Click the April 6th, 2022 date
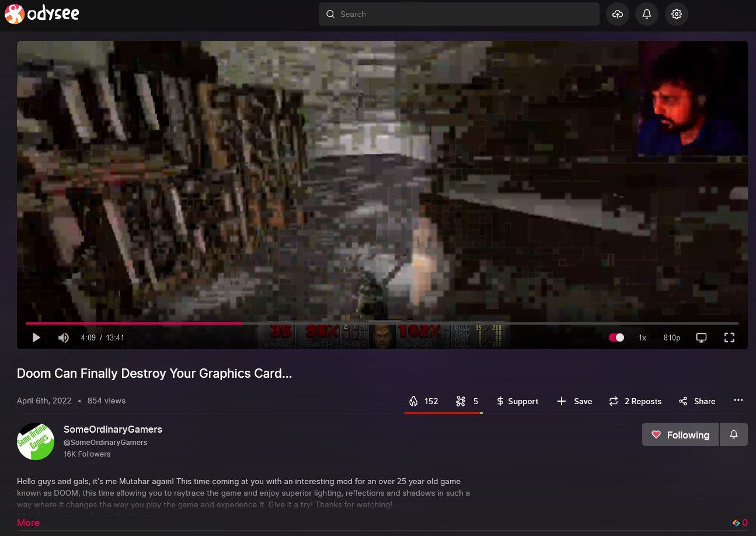Screen dimensions: 756x536 pyautogui.click(x=44, y=401)
